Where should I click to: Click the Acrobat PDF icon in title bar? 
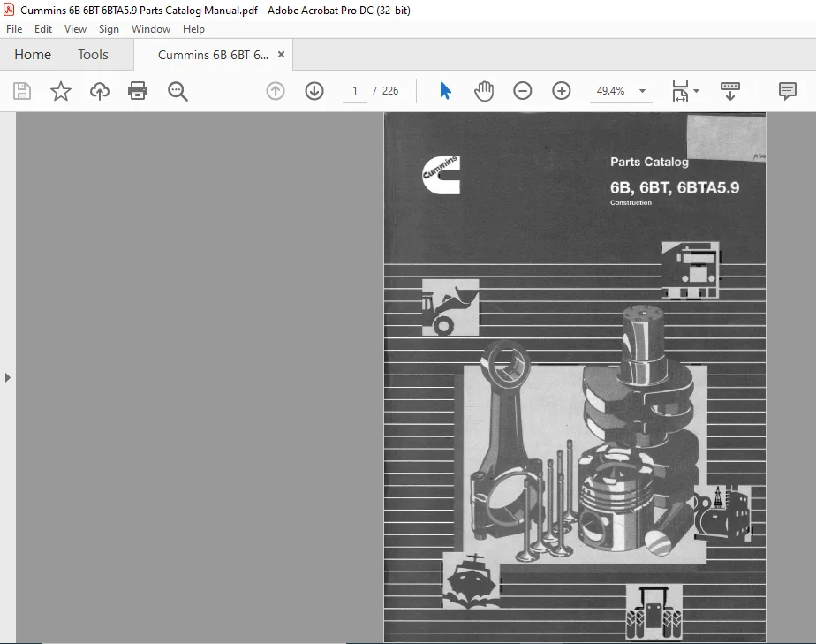point(9,10)
